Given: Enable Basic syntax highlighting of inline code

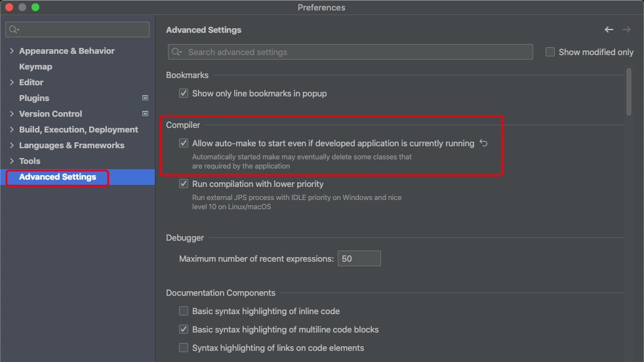Looking at the screenshot, I should pos(184,311).
